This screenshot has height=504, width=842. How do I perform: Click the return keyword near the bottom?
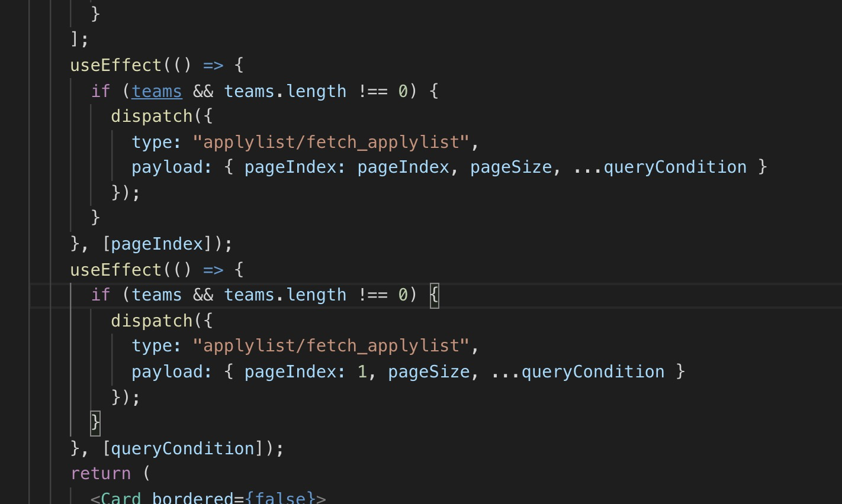coord(101,473)
